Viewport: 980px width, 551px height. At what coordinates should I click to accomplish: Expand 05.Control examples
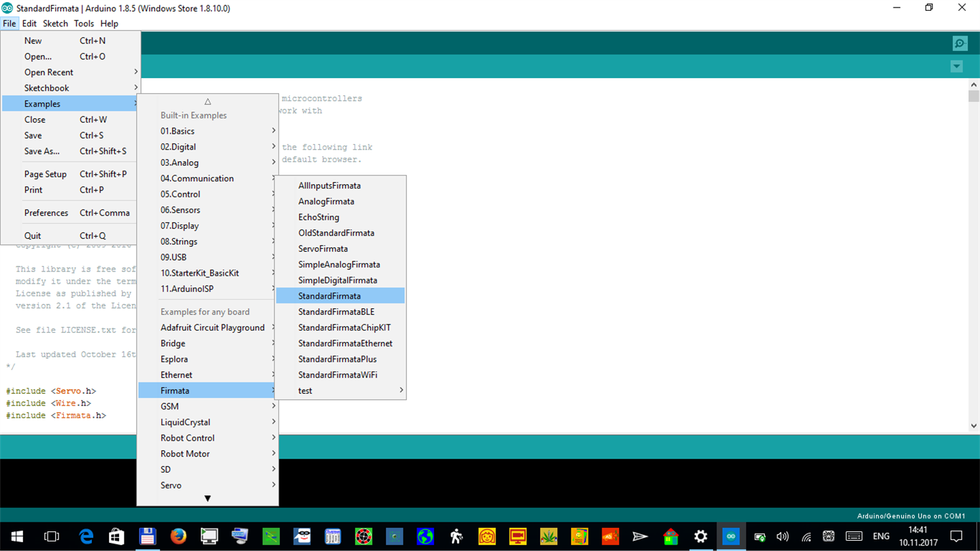click(208, 194)
